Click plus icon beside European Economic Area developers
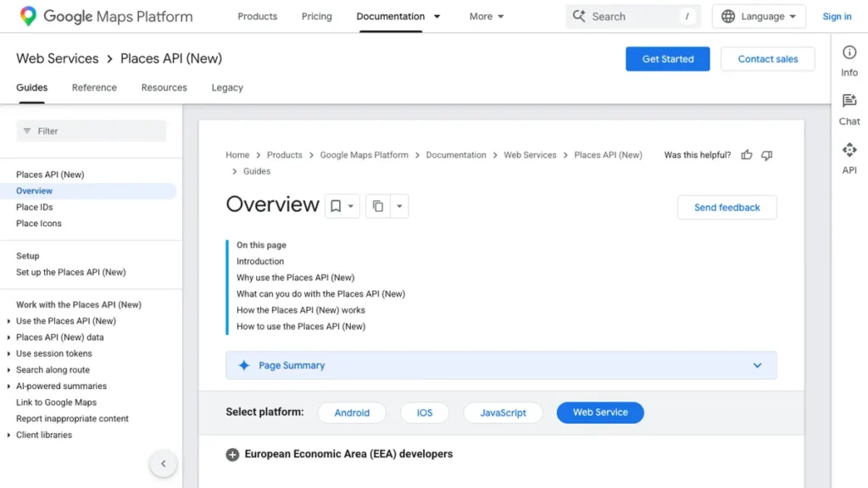The height and width of the screenshot is (488, 868). tap(232, 454)
